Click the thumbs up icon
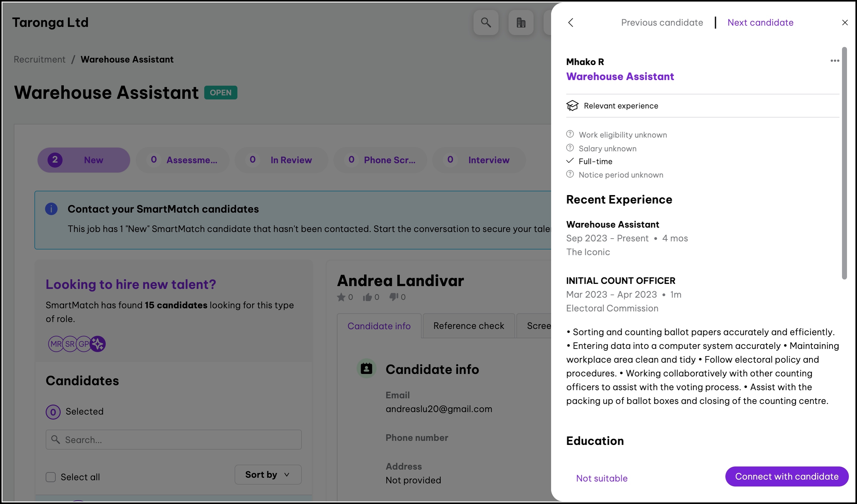Screen dimensions: 857x504 367,297
